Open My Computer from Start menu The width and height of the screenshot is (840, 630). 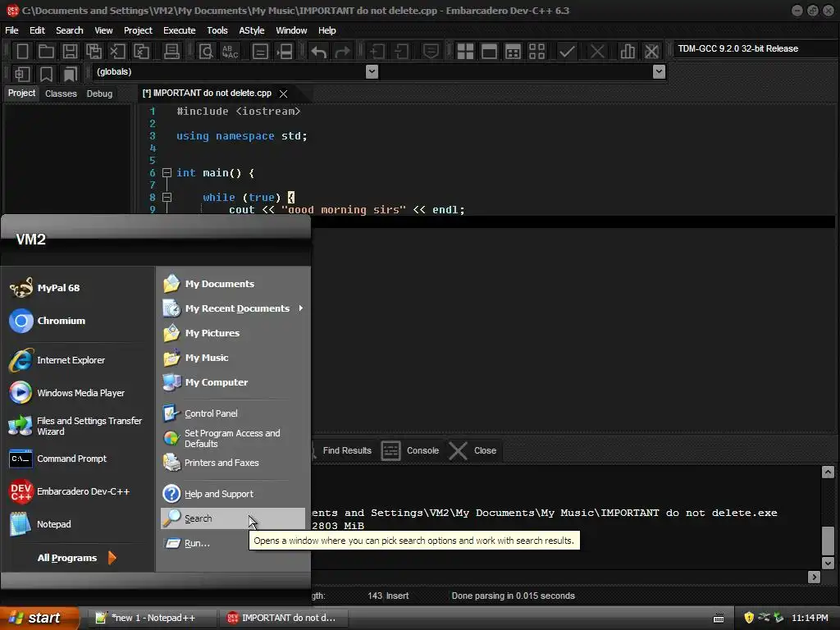point(233,382)
